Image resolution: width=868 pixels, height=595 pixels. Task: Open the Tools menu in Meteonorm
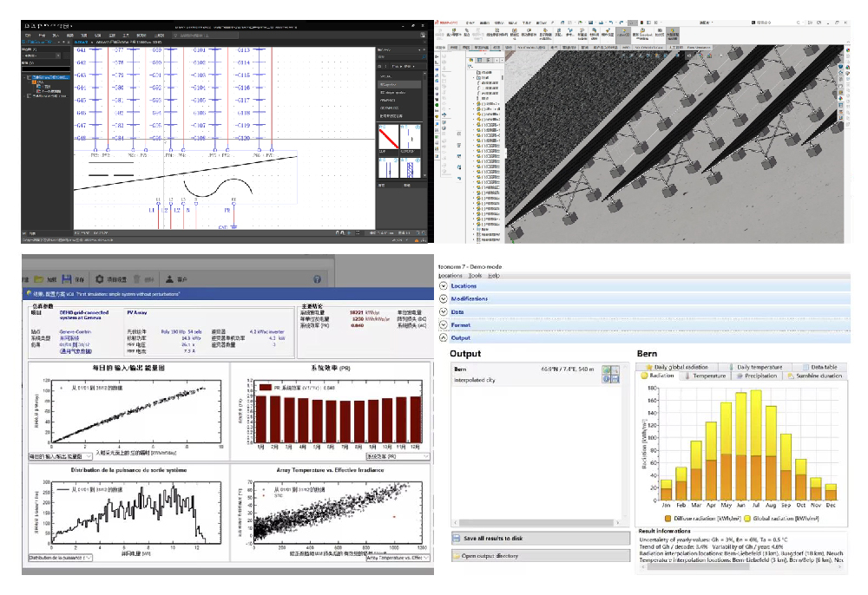click(475, 275)
